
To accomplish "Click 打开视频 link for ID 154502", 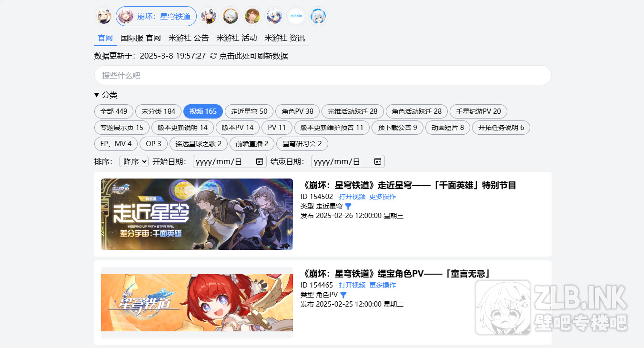I will 352,197.
